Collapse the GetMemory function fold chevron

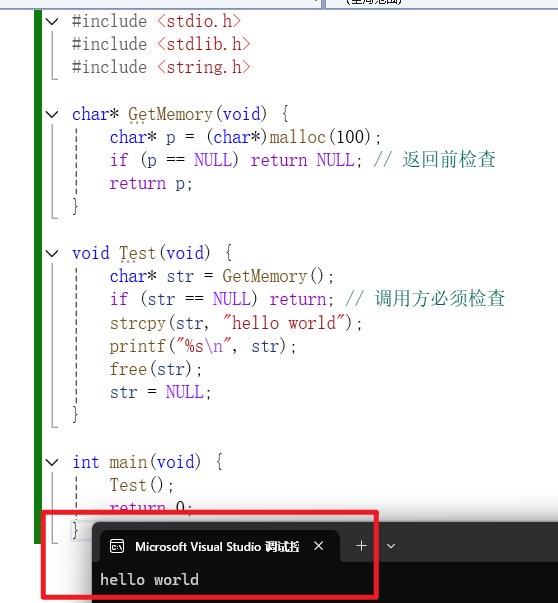52,114
